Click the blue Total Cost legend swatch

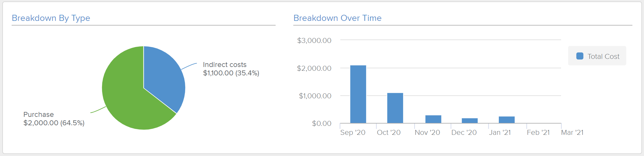coord(580,56)
